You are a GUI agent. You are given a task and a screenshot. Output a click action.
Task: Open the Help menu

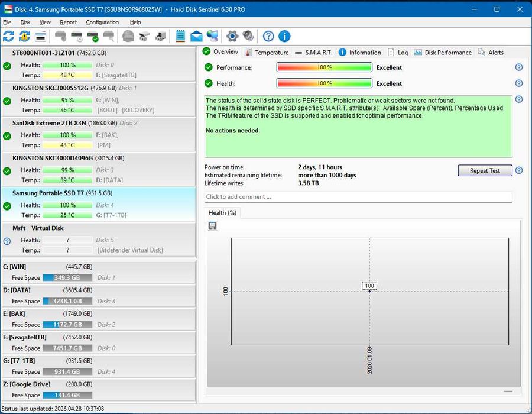click(135, 22)
